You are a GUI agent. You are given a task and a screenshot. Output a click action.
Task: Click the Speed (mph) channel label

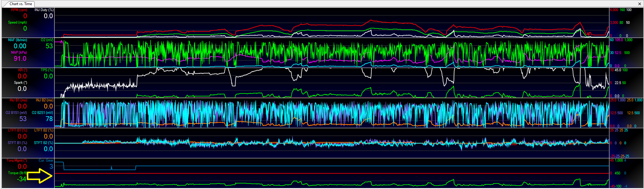coord(17,23)
